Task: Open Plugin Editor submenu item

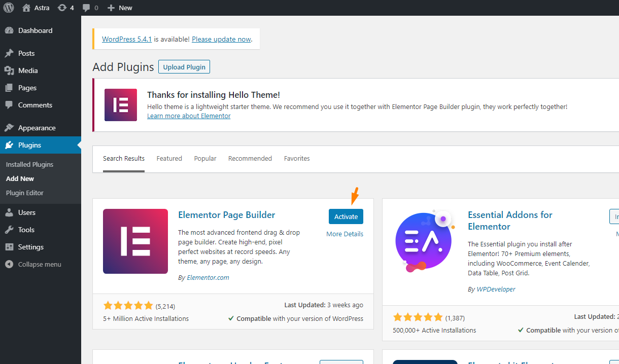Action: pyautogui.click(x=25, y=193)
